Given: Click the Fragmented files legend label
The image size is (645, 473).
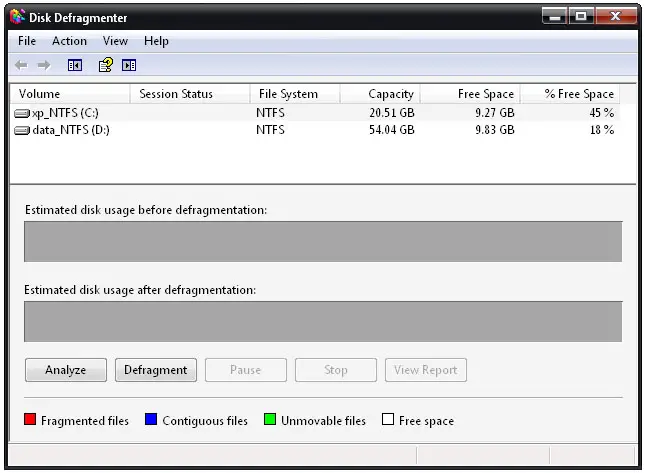Looking at the screenshot, I should pyautogui.click(x=85, y=421).
